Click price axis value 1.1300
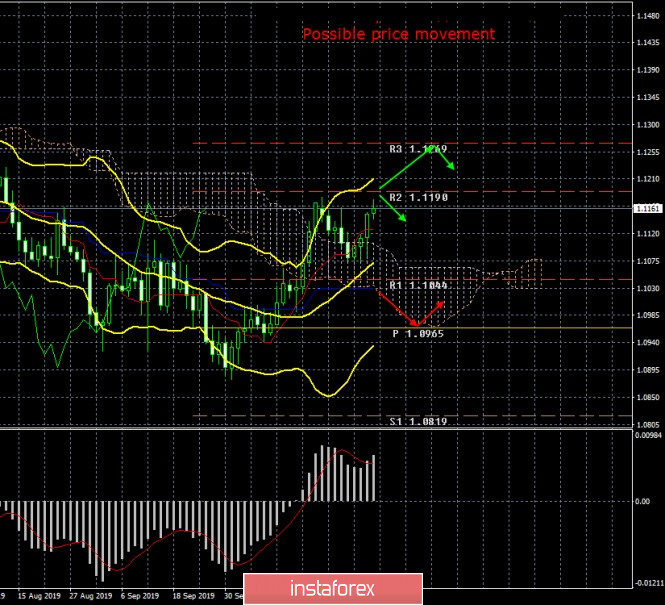Image resolution: width=665 pixels, height=605 pixels. 648,125
